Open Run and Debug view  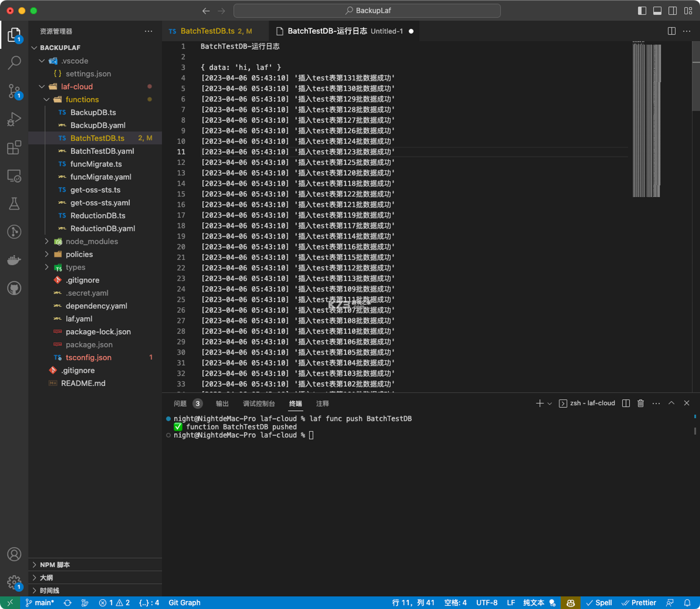click(14, 119)
